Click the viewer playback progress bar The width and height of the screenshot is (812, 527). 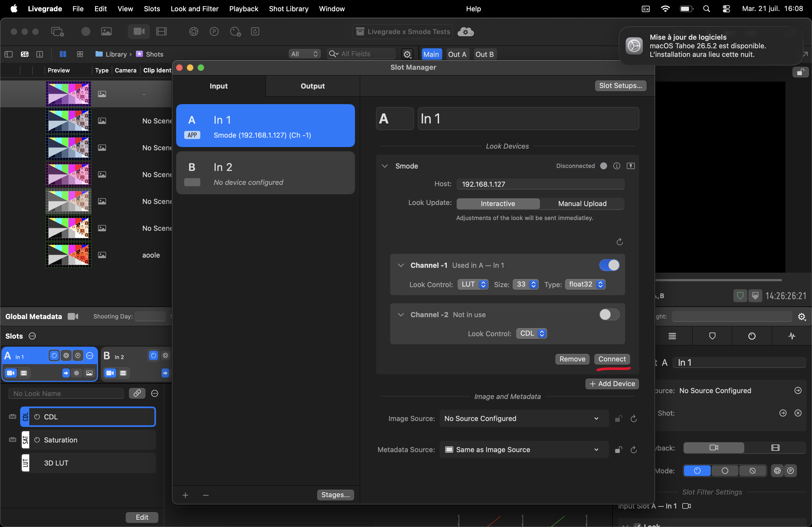tap(718, 280)
